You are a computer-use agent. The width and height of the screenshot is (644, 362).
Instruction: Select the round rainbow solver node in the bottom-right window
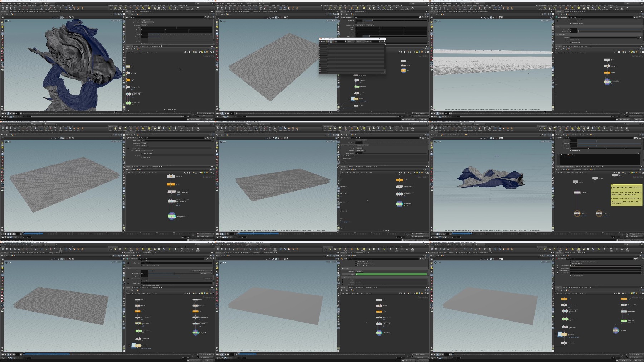pos(615,330)
